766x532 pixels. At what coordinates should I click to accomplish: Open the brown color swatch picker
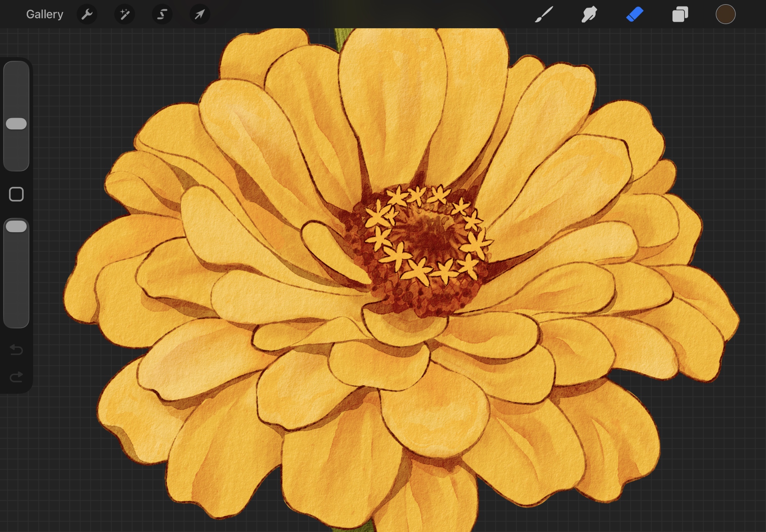[x=725, y=15]
